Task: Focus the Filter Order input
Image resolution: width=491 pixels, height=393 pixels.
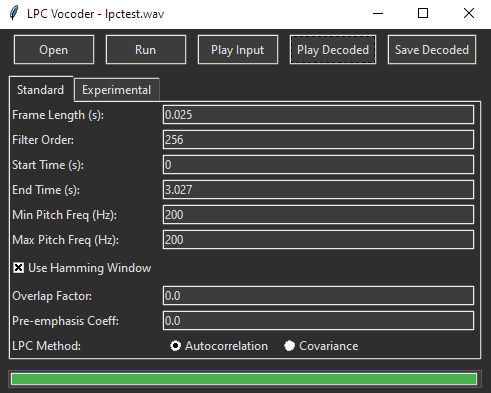Action: click(318, 140)
